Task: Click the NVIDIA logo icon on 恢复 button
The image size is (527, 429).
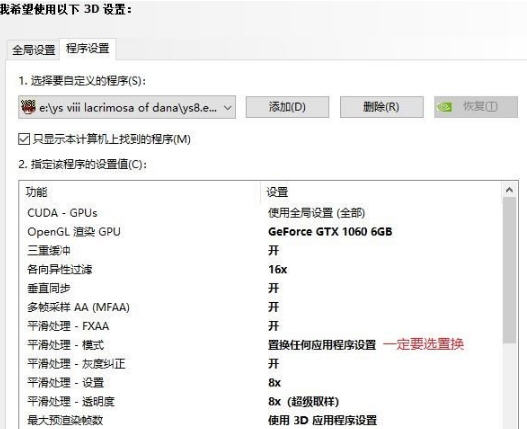Action: [445, 107]
